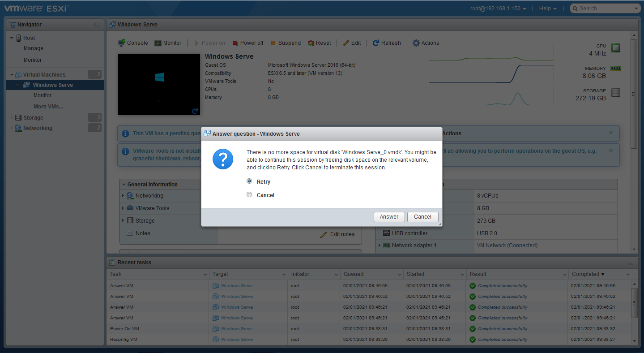Image resolution: width=644 pixels, height=353 pixels.
Task: Minimize the Recent tasks panel
Action: [631, 263]
